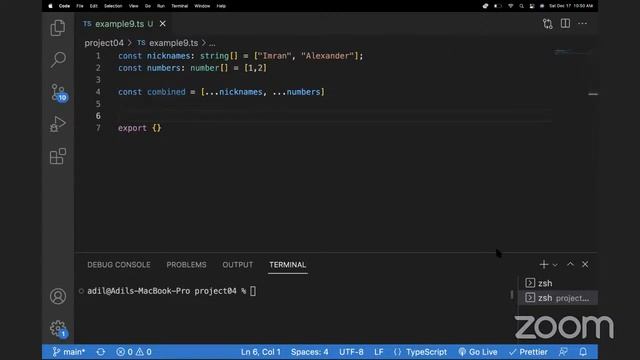Screen dimensions: 640x360
Task: Click line number 4 in the gutter
Action: coord(98,92)
